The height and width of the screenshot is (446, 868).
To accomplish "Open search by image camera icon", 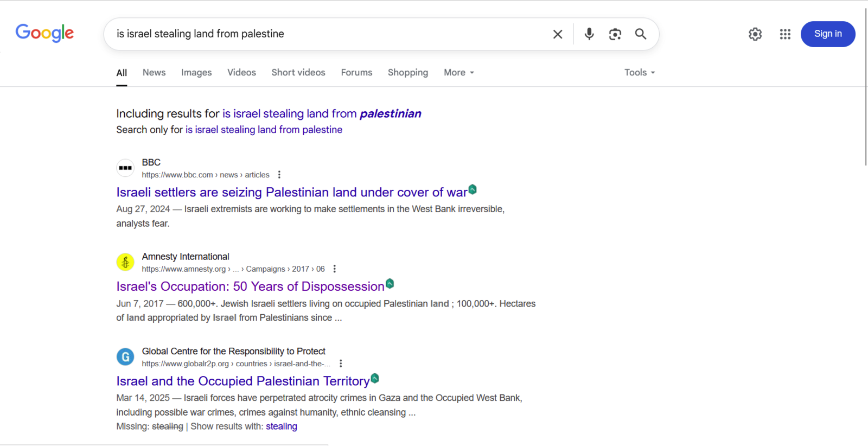I will pos(615,34).
